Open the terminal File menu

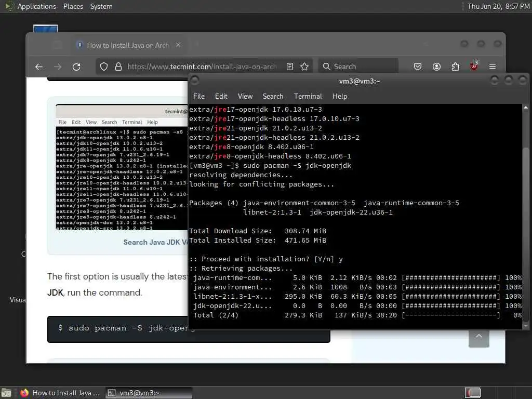pyautogui.click(x=199, y=96)
